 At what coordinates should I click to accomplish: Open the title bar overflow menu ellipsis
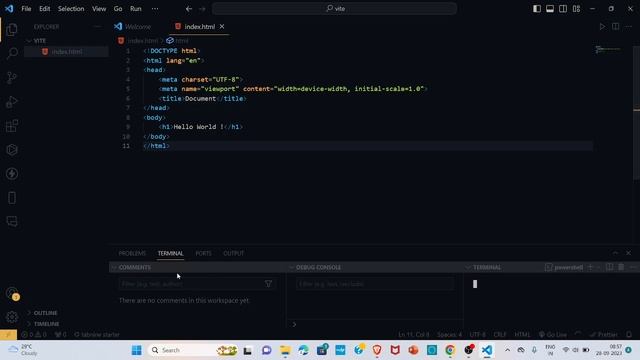coord(155,9)
